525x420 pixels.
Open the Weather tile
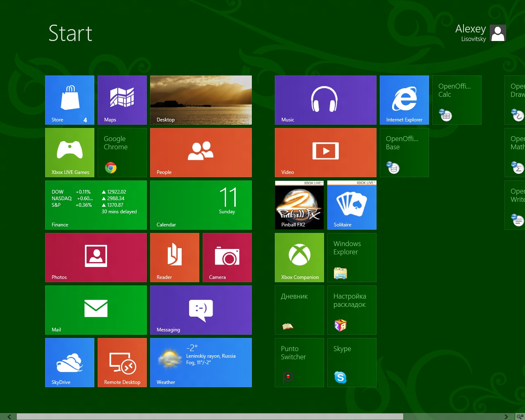click(x=201, y=363)
